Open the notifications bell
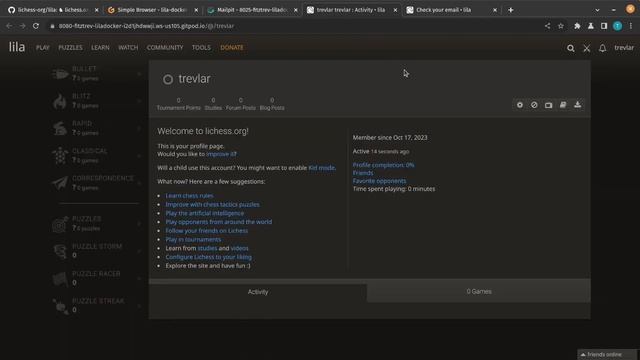 coord(602,48)
